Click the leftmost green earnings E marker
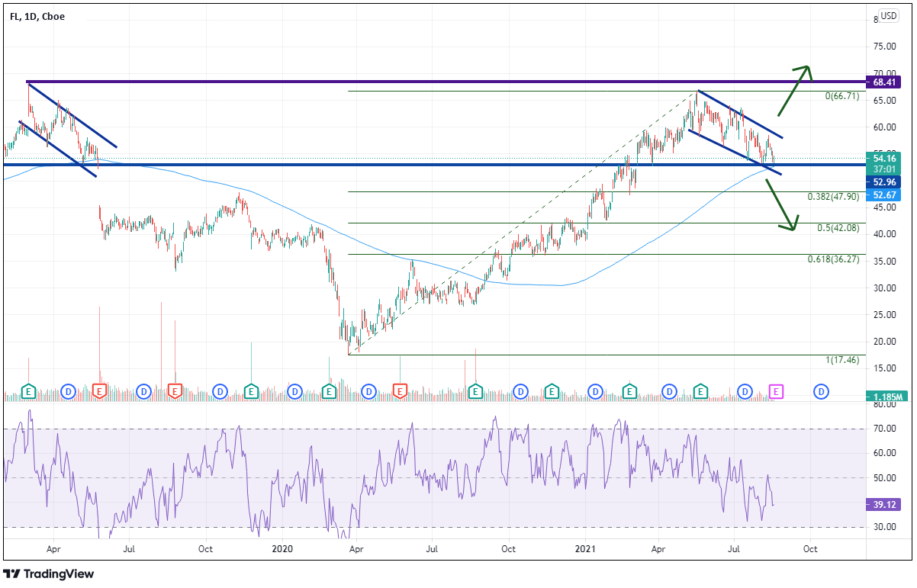 coord(28,391)
